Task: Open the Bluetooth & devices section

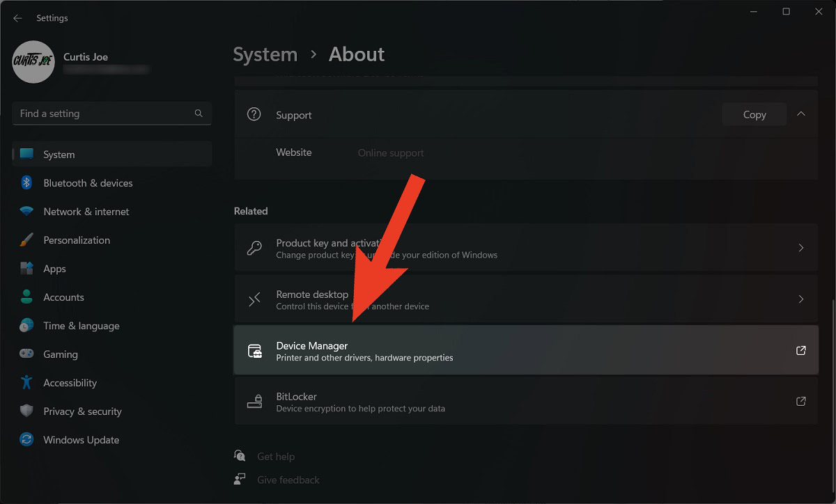Action: (x=88, y=183)
